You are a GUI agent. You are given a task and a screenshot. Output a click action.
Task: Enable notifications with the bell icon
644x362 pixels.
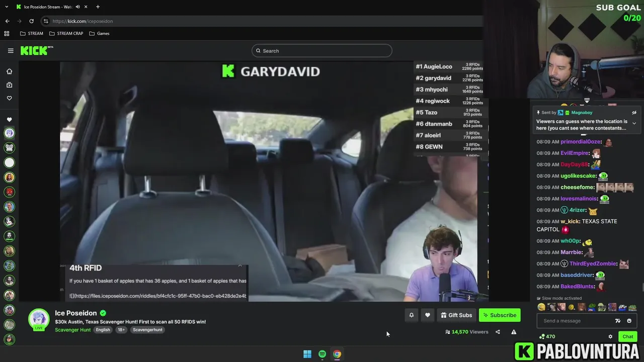tap(411, 315)
